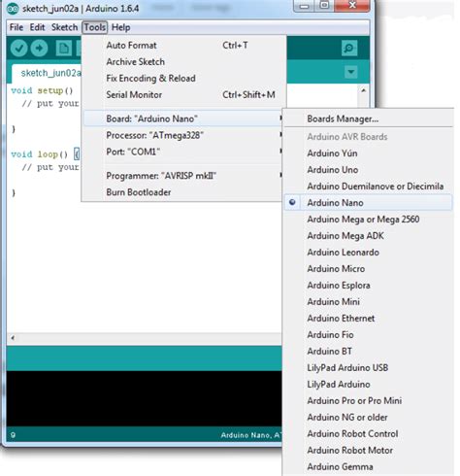Click the status bar line number 9
This screenshot has height=476, width=460.
coord(13,435)
